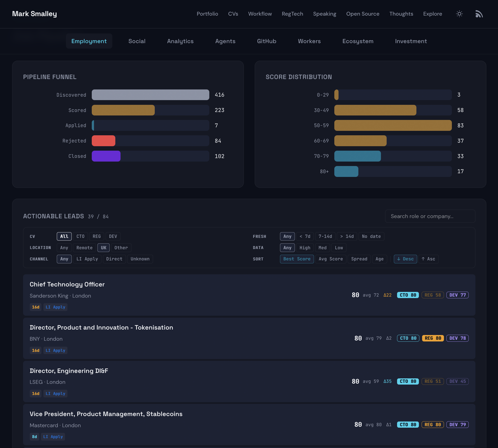The width and height of the screenshot is (498, 448).
Task: Filter channel by Unknown
Action: 140,259
